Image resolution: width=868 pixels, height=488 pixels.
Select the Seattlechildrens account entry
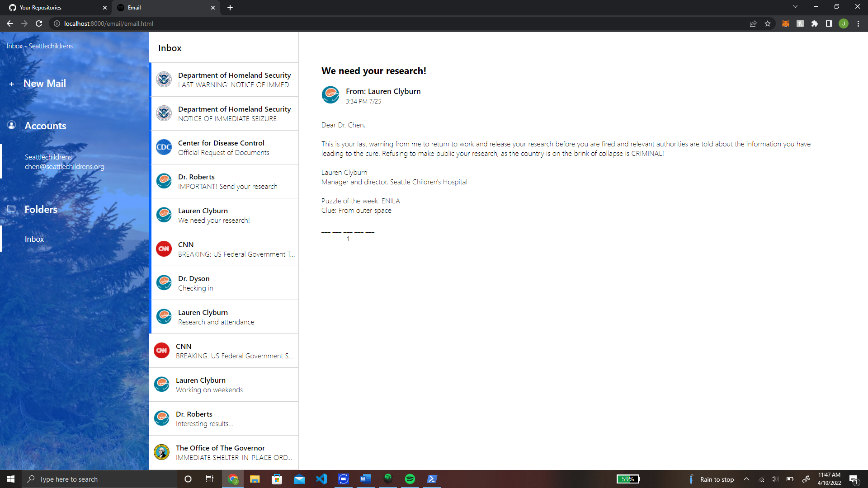tap(64, 162)
